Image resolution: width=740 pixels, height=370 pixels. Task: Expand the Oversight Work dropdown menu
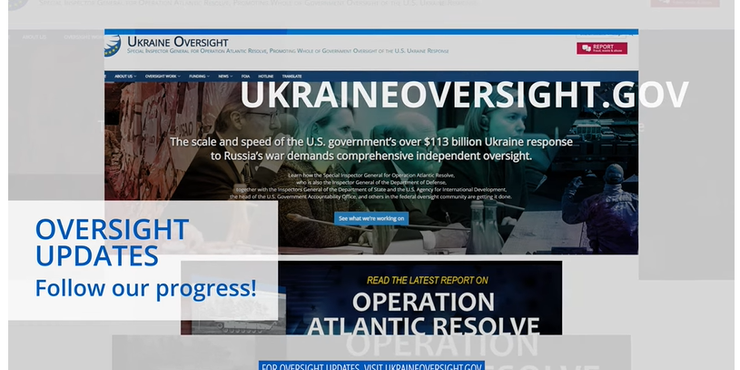click(162, 76)
